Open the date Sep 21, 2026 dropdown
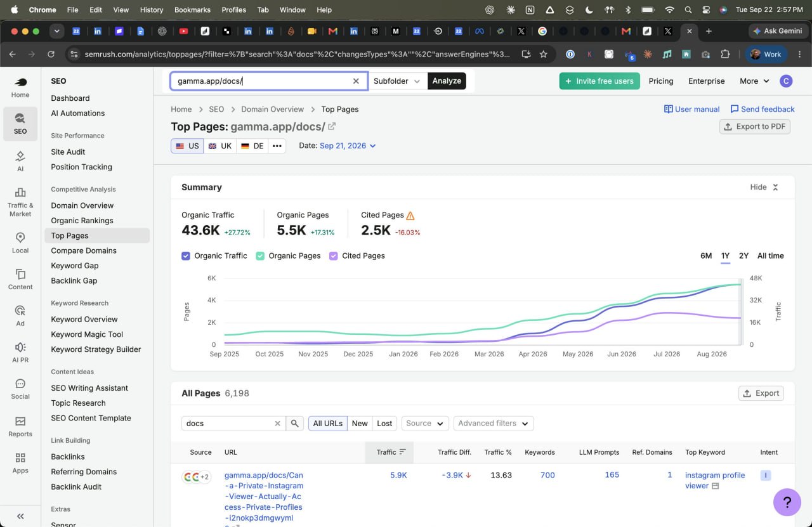This screenshot has height=527, width=812. (x=348, y=146)
